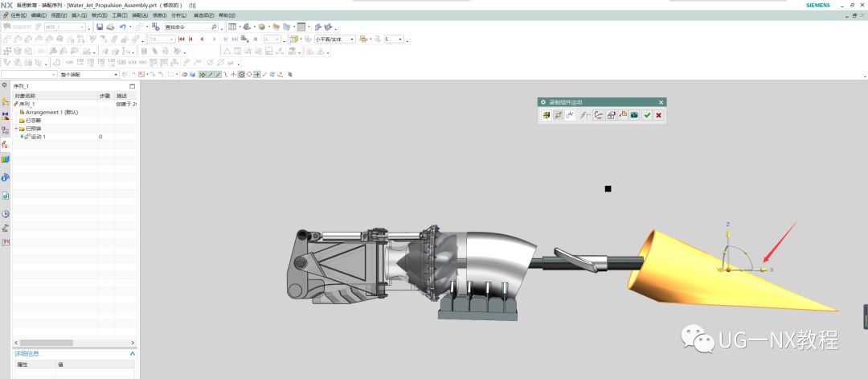
Task: Open the 编辑 (Edit) menu
Action: click(x=39, y=15)
